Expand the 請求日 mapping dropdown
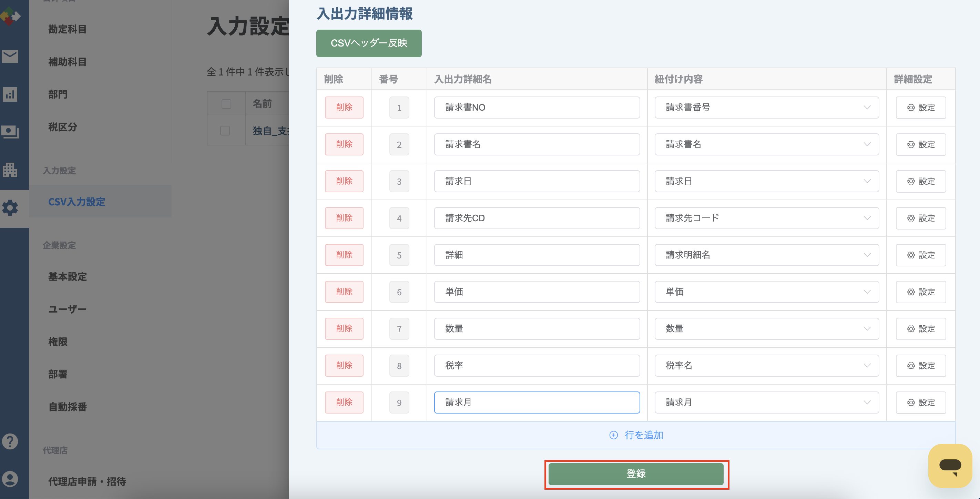This screenshot has width=980, height=499. tap(767, 181)
